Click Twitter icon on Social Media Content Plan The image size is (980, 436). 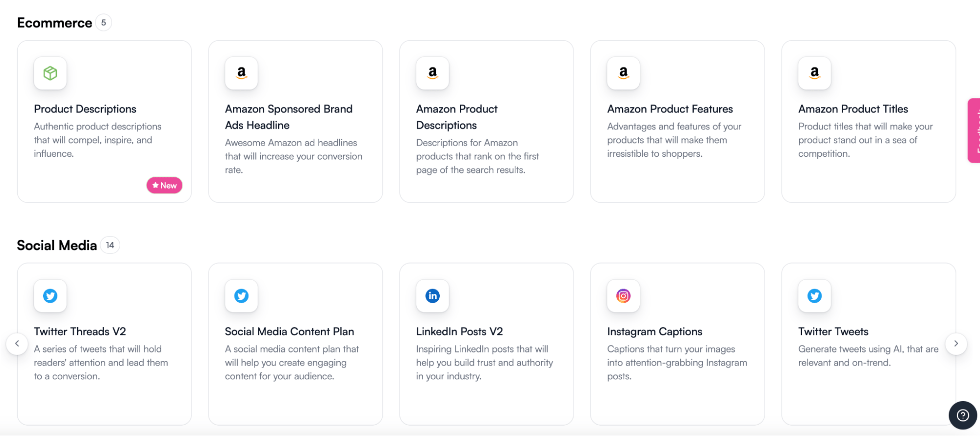coord(241,296)
